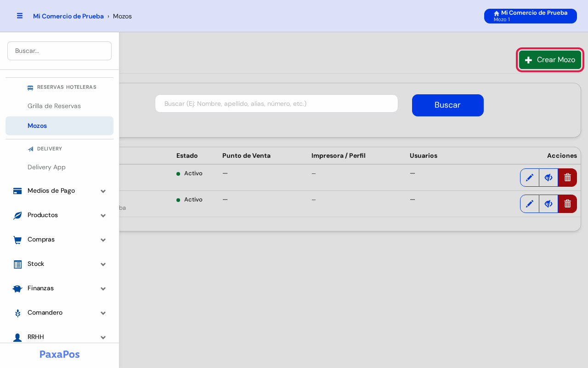Delete the second waiter using trash icon
Screen dimensions: 588x368
coord(567,204)
